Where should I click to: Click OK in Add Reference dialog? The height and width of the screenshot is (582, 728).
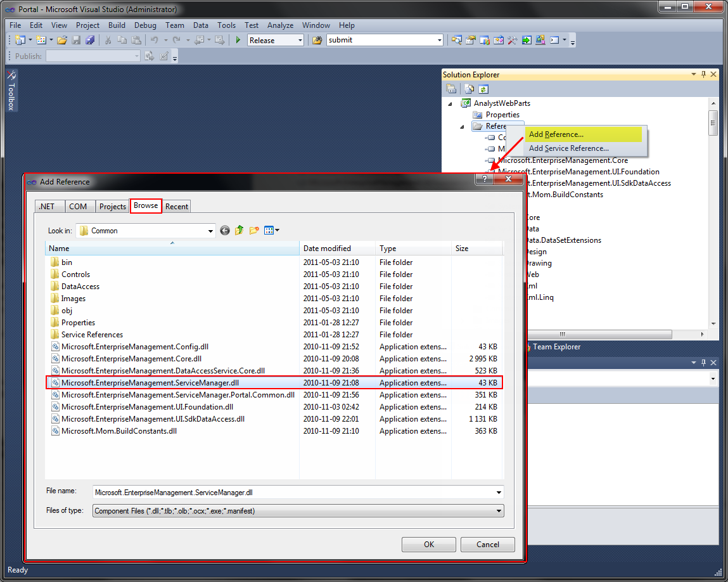click(x=428, y=545)
